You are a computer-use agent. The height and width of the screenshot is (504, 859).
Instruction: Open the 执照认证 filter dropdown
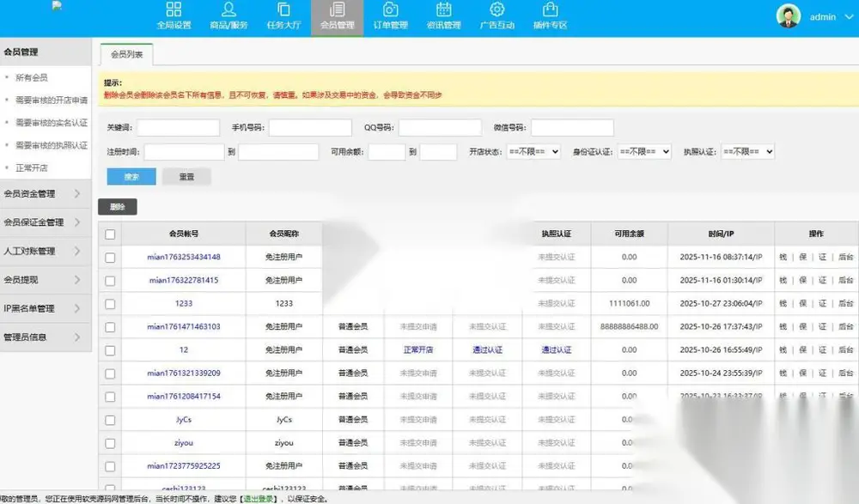748,152
